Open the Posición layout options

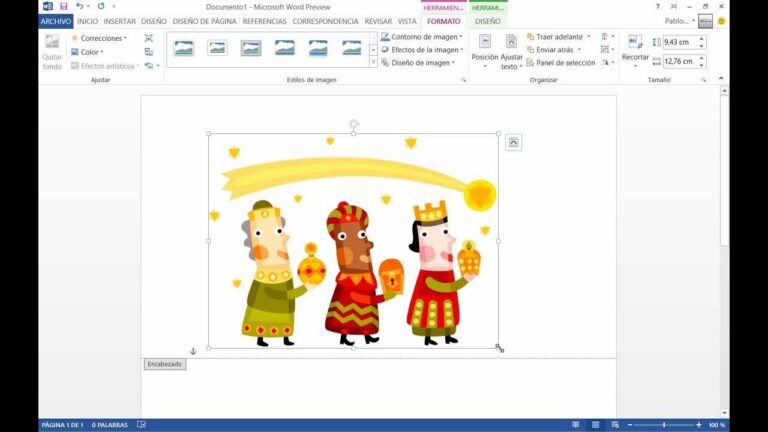pyautogui.click(x=485, y=52)
